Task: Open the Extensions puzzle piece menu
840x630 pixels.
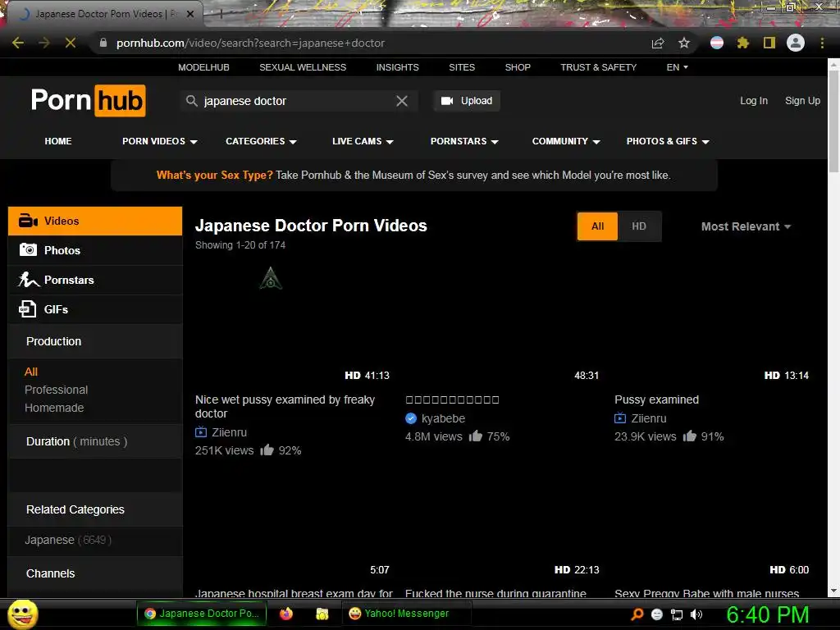Action: click(x=742, y=43)
